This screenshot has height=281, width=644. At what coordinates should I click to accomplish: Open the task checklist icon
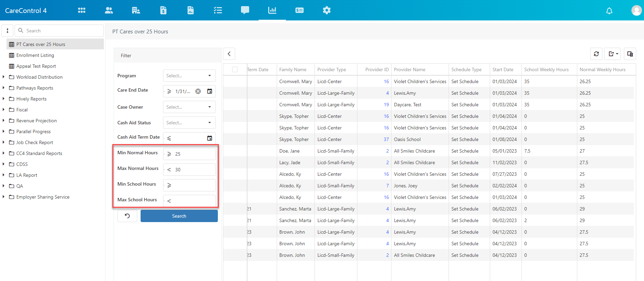pyautogui.click(x=218, y=10)
